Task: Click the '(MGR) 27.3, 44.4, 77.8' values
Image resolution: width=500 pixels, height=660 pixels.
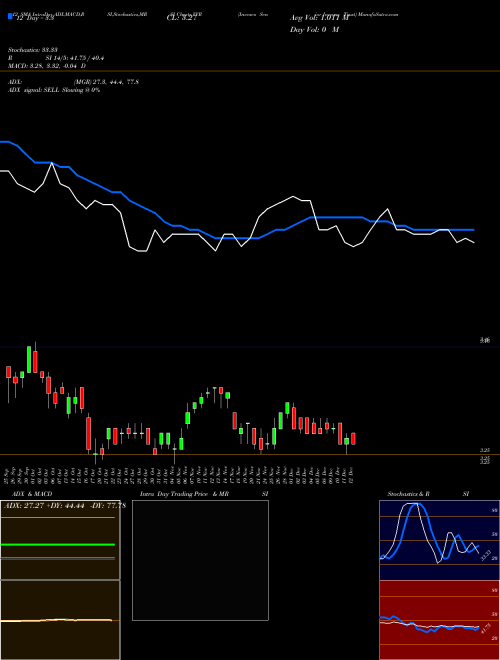Action: pyautogui.click(x=106, y=82)
